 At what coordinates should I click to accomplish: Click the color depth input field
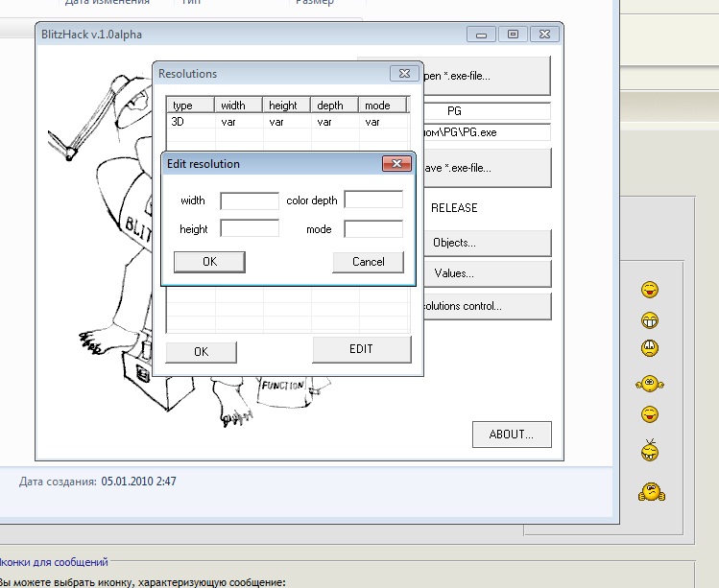373,200
